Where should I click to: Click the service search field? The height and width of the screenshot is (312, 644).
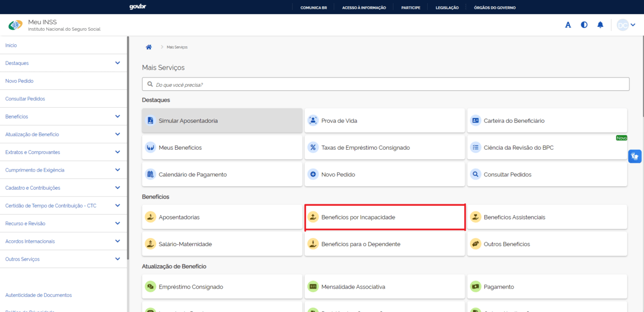385,84
